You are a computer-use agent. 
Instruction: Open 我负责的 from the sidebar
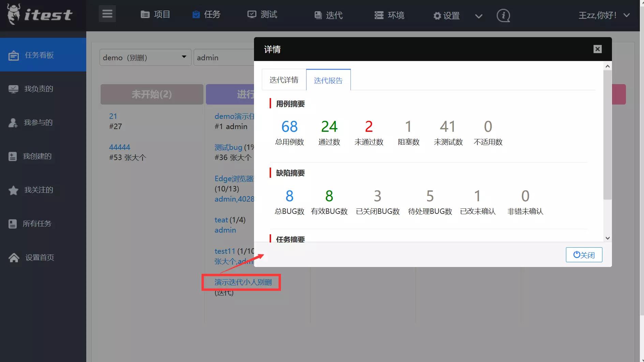coord(38,89)
